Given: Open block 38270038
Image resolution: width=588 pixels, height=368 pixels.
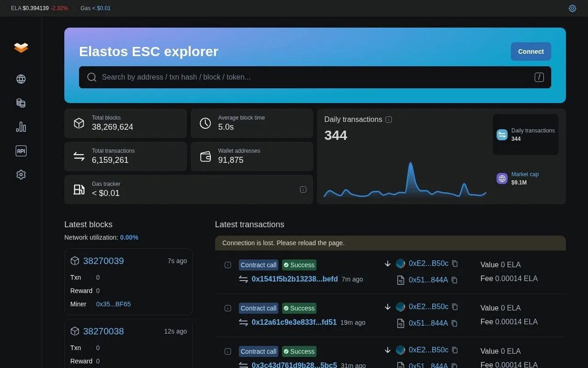Looking at the screenshot, I should (103, 331).
